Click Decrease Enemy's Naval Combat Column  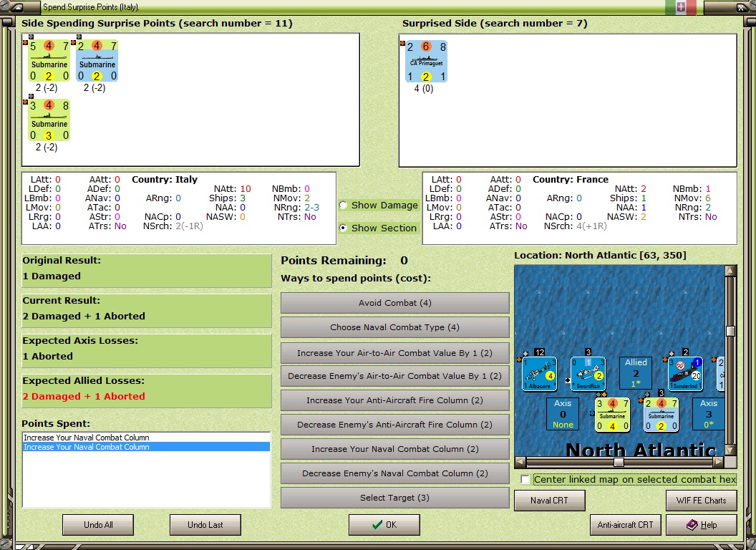pos(395,473)
